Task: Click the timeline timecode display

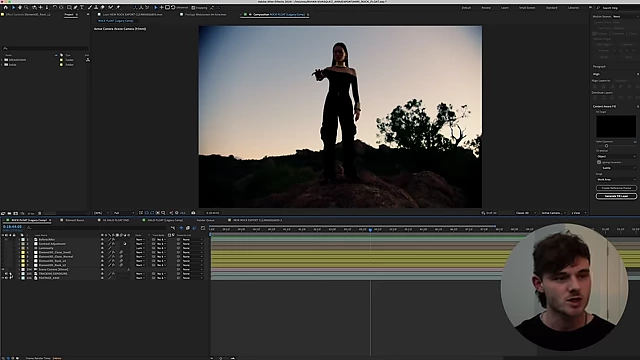Action: [12, 227]
